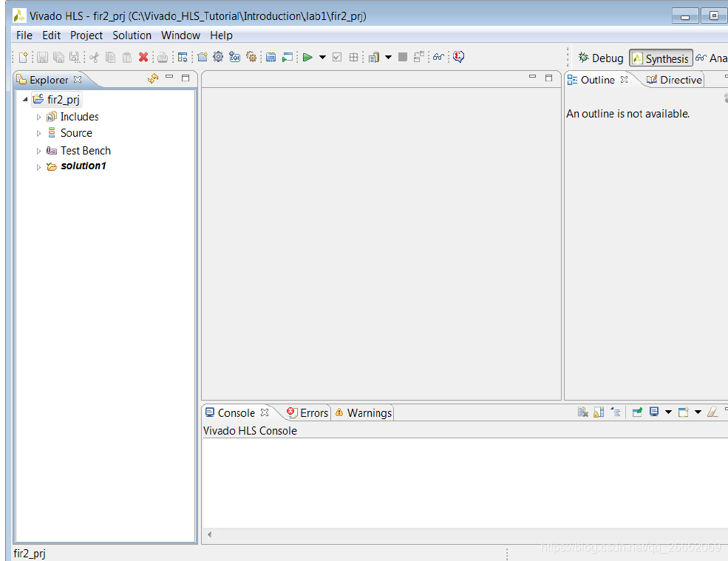Open the Run C Synthesis dropdown arrow
728x561 pixels.
pos(323,57)
